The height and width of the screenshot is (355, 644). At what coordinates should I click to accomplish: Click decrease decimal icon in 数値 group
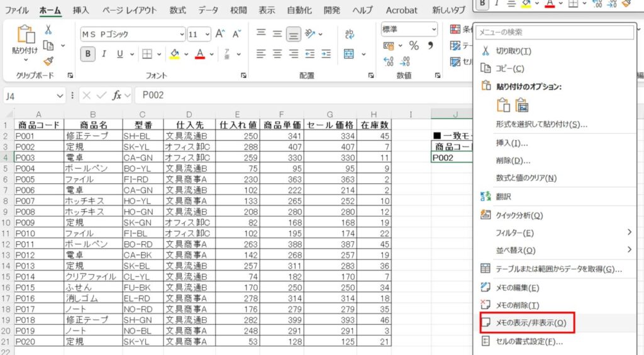coord(405,62)
